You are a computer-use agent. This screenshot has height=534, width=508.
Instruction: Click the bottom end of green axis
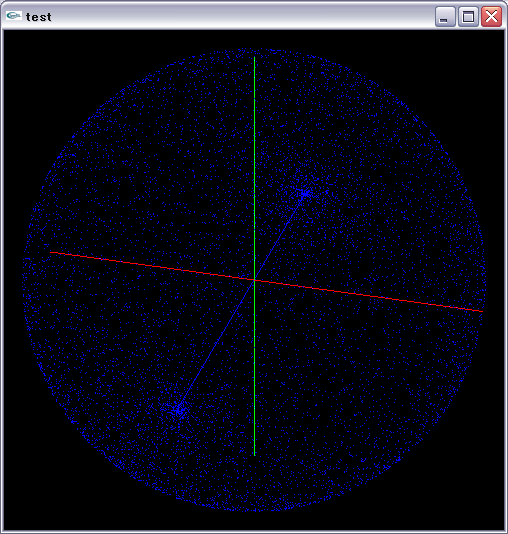(x=254, y=455)
